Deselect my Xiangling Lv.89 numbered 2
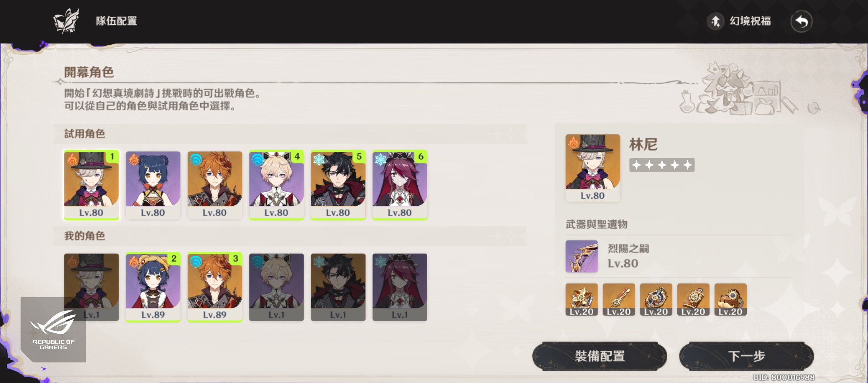This screenshot has width=868, height=383. (153, 287)
